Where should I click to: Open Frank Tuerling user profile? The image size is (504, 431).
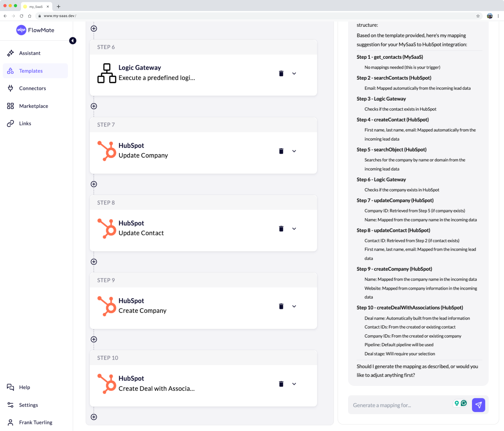pyautogui.click(x=35, y=422)
